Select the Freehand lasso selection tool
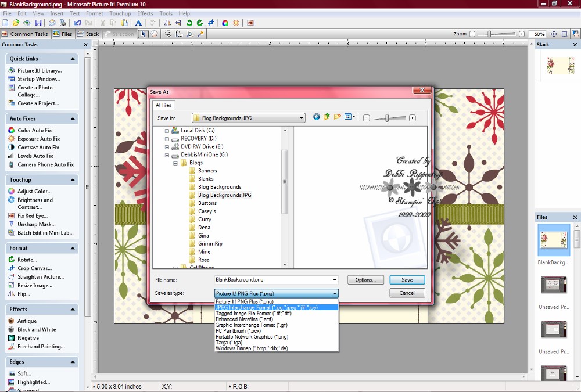The image size is (581, 392). tap(179, 34)
